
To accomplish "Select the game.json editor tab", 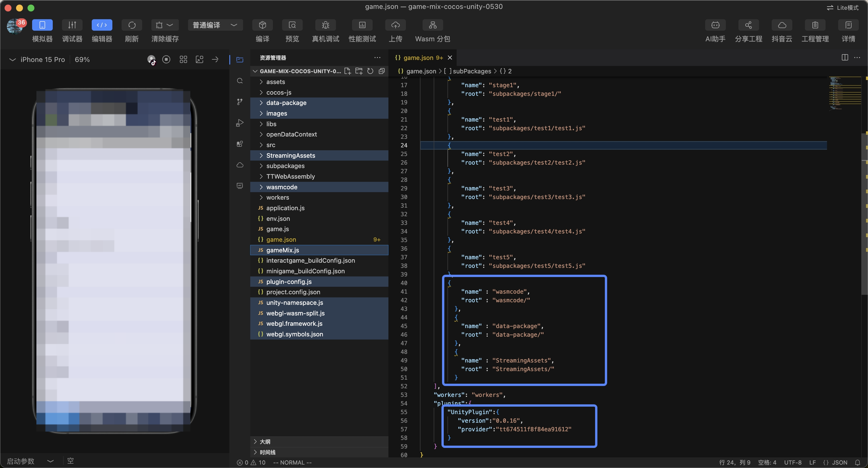I will point(419,58).
